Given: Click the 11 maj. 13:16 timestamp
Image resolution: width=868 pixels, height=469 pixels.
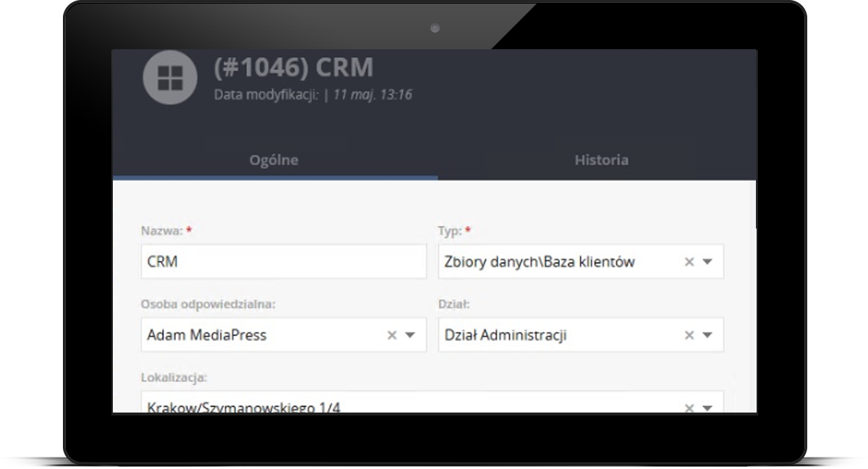Looking at the screenshot, I should (x=373, y=95).
